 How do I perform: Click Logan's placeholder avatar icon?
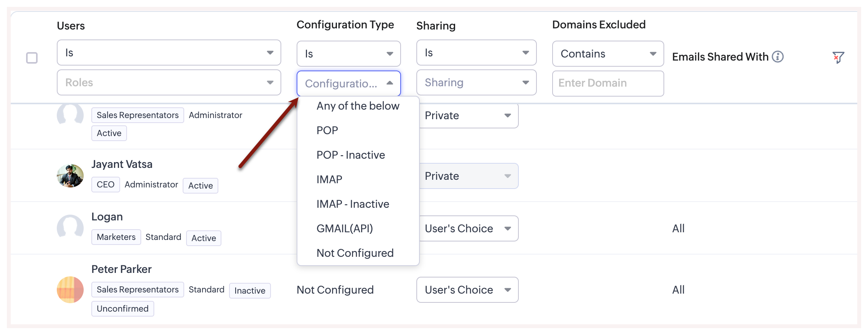[x=70, y=227]
